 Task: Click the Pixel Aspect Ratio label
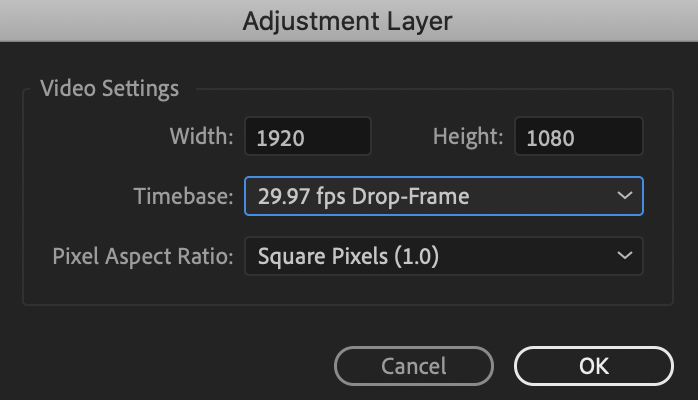(x=142, y=256)
